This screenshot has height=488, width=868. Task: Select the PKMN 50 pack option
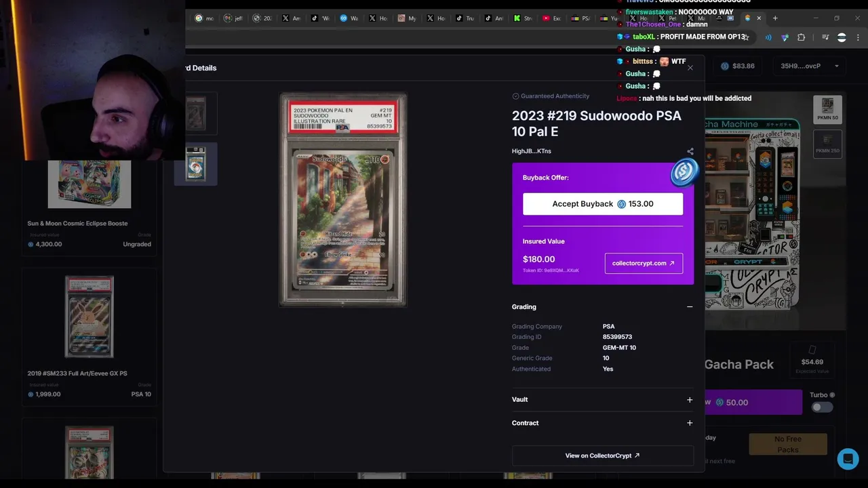click(x=827, y=109)
